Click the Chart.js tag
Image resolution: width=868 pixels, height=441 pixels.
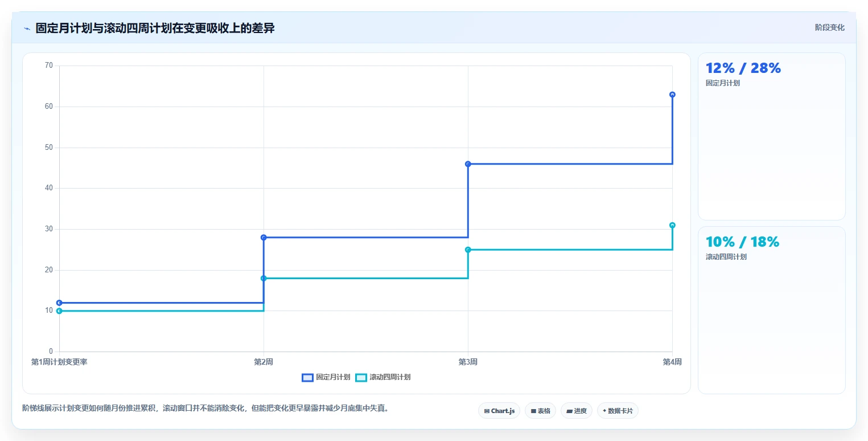(x=499, y=411)
